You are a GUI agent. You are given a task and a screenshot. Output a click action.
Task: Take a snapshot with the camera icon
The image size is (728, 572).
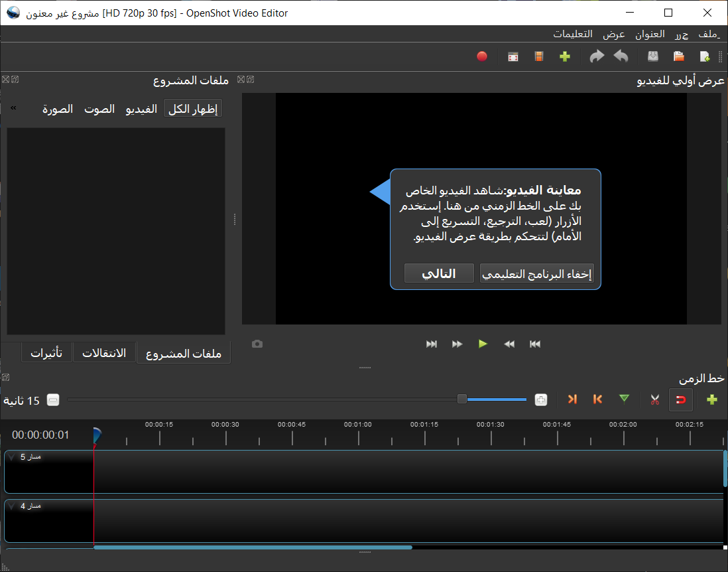[257, 344]
